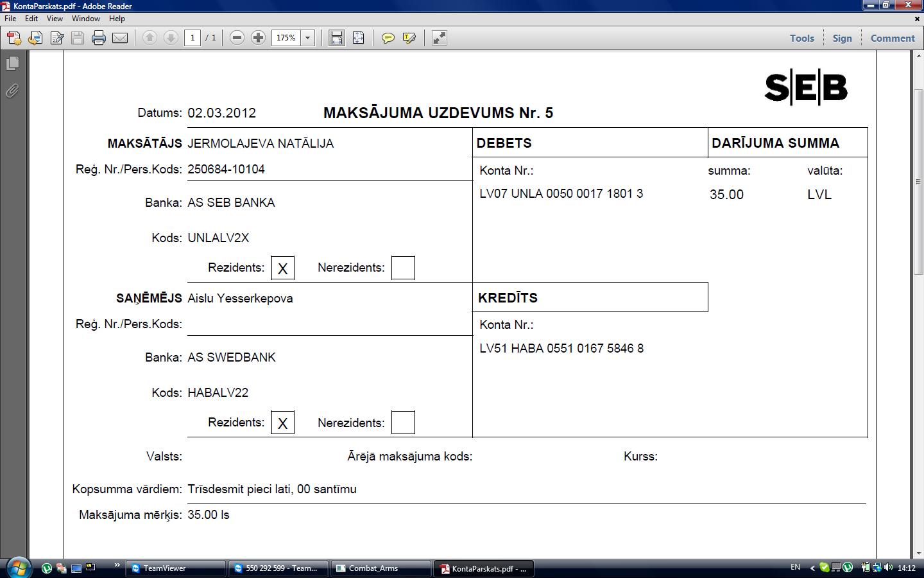Image resolution: width=924 pixels, height=578 pixels.
Task: Click the scrollbar up arrow
Action: tap(918, 56)
